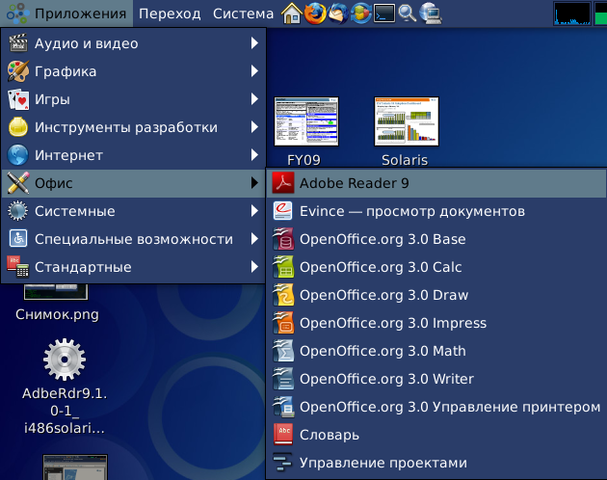
Task: Select the AdbeRdr9.1.0-1_i486solari... package icon
Action: point(64,360)
